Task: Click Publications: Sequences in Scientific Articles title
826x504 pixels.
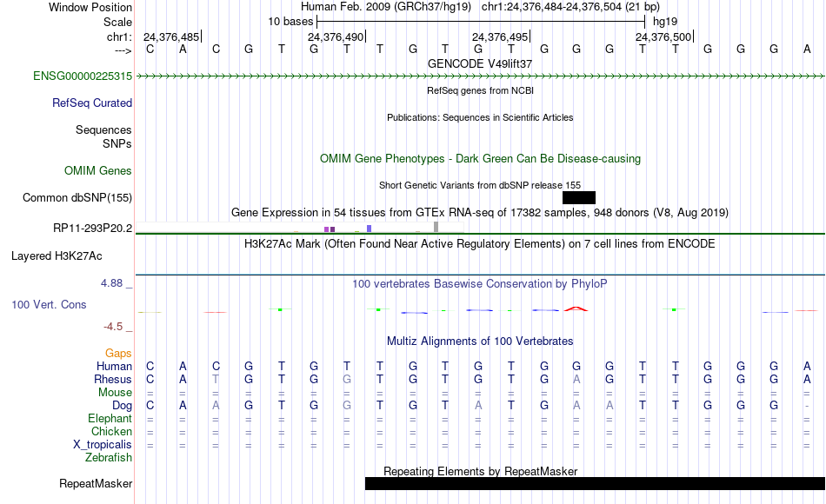Action: [x=480, y=117]
